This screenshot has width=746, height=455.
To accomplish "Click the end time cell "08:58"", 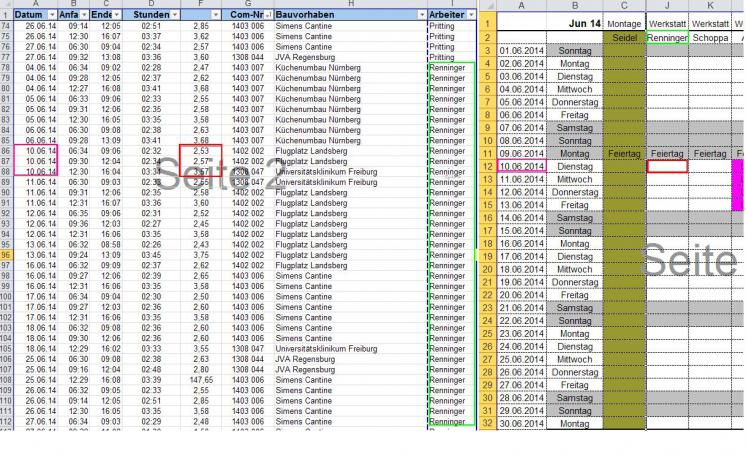I will (106, 245).
